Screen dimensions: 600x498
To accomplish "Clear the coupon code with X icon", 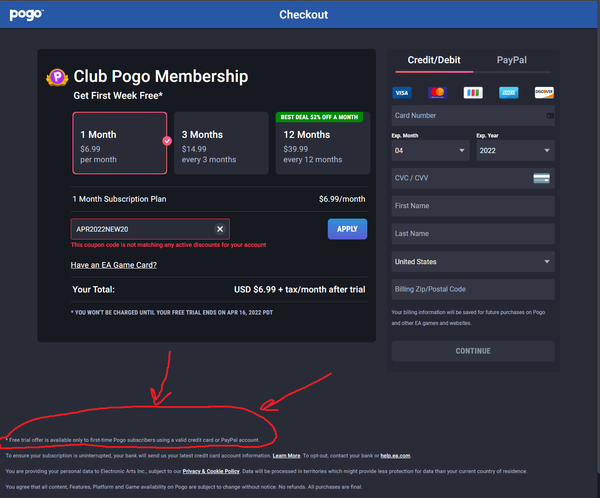I will point(220,229).
